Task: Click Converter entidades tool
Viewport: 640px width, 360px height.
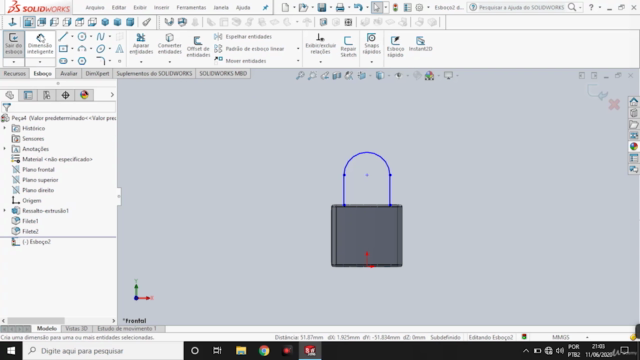Action: pos(169,44)
